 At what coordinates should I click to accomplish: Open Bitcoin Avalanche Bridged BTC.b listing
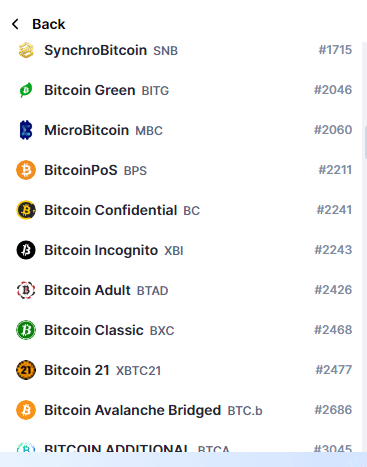tap(184, 410)
